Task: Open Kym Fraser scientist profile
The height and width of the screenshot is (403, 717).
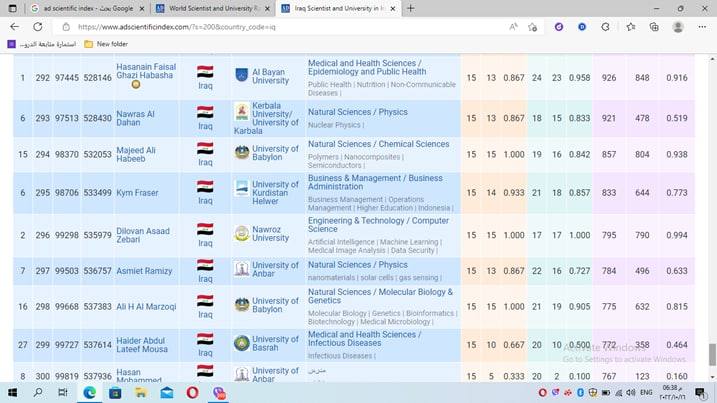Action: [x=138, y=192]
